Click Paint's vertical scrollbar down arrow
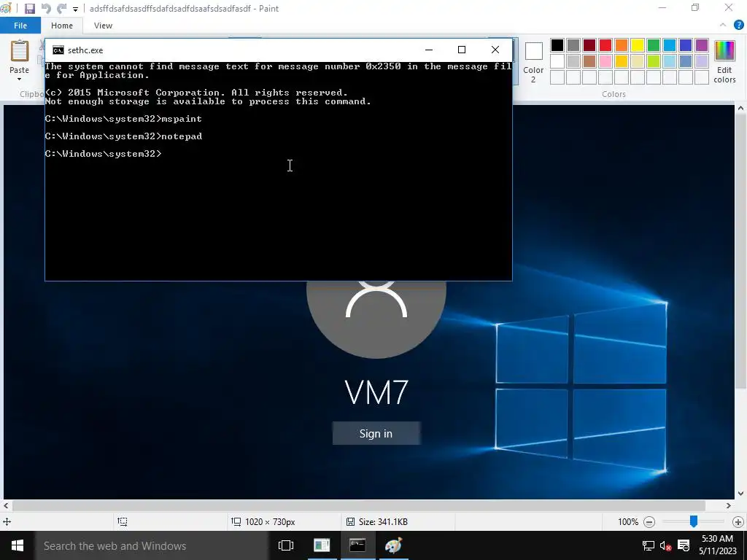The height and width of the screenshot is (560, 747). tap(740, 494)
